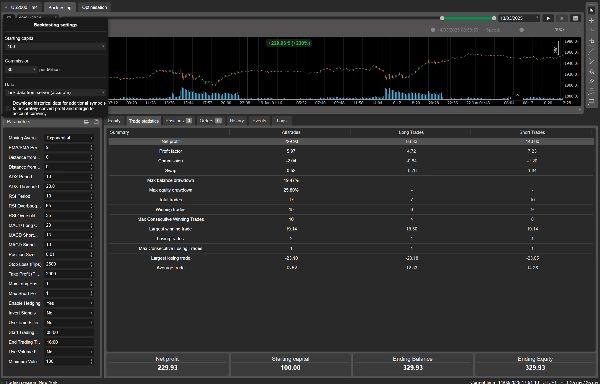Viewport: 600px width, 384px height.
Task: Click the load parameters icon in Parameters header
Action: tap(86, 122)
